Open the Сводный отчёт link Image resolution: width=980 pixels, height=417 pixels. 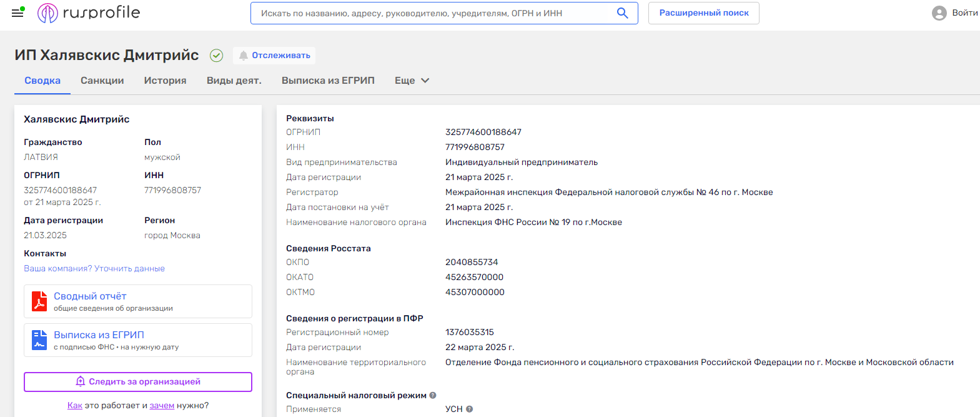pyautogui.click(x=90, y=296)
